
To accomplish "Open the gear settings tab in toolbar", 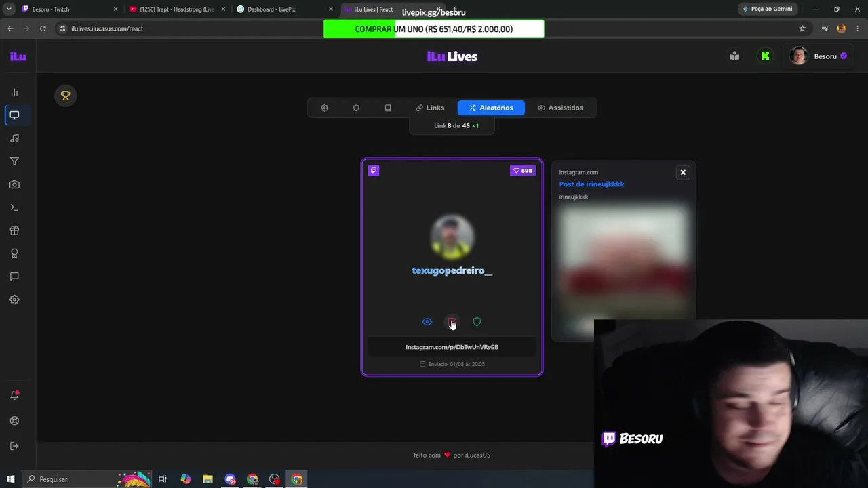I will click(324, 108).
